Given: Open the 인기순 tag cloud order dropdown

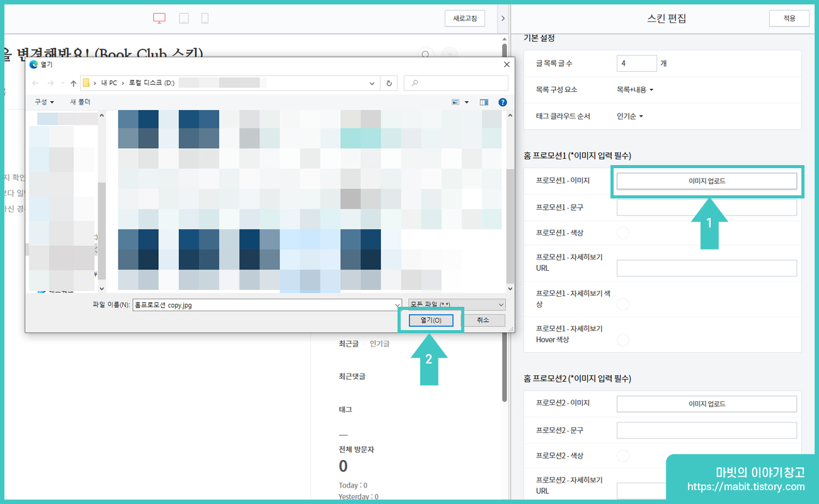Looking at the screenshot, I should (630, 116).
